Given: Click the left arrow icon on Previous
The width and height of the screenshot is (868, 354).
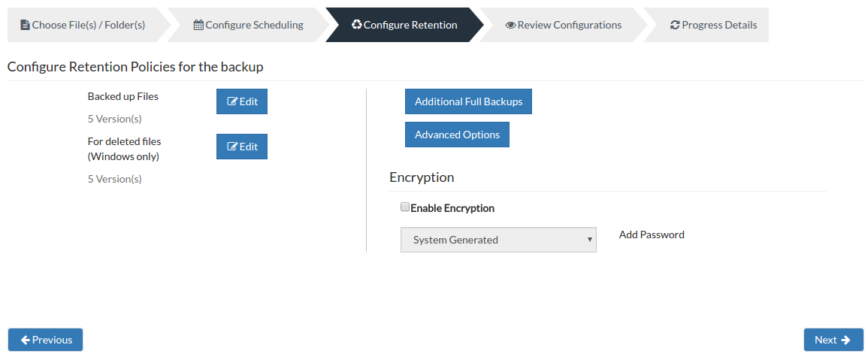Looking at the screenshot, I should click(25, 340).
